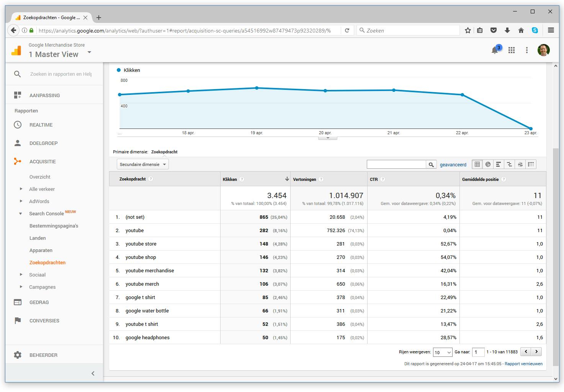Click the help icon beside Vertoningen header
The height and width of the screenshot is (392, 564).
coord(321,179)
